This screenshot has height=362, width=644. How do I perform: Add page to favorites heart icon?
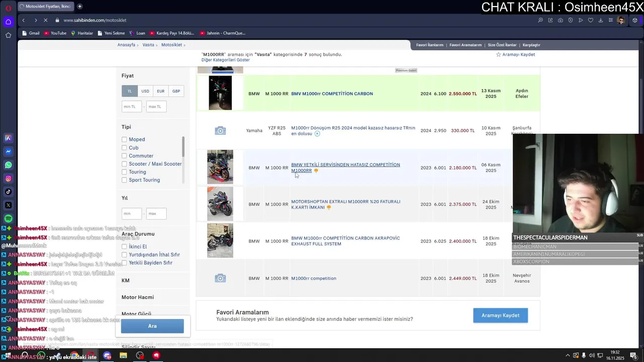click(x=591, y=20)
